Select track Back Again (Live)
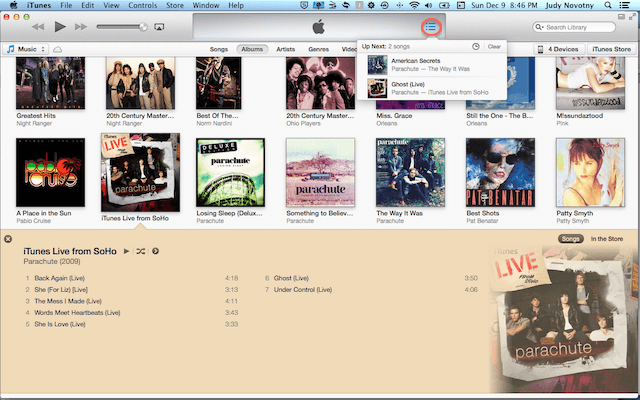The image size is (640, 400). pos(131,278)
